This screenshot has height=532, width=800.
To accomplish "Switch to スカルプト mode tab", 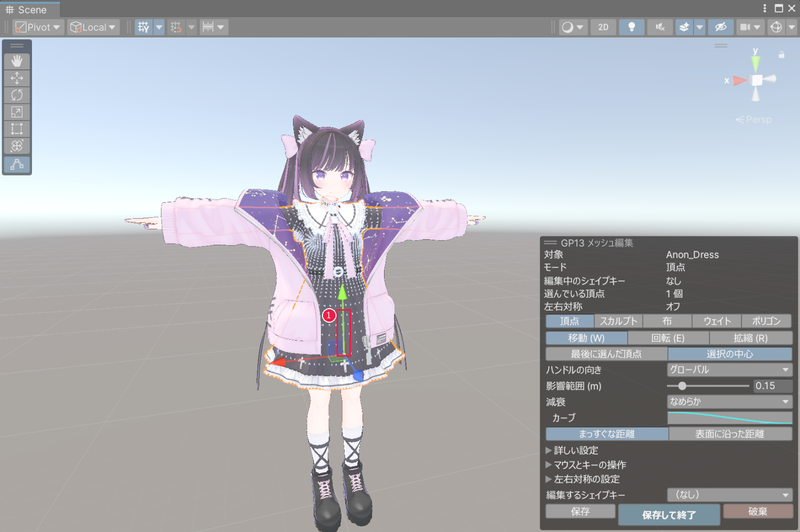I will pyautogui.click(x=618, y=321).
